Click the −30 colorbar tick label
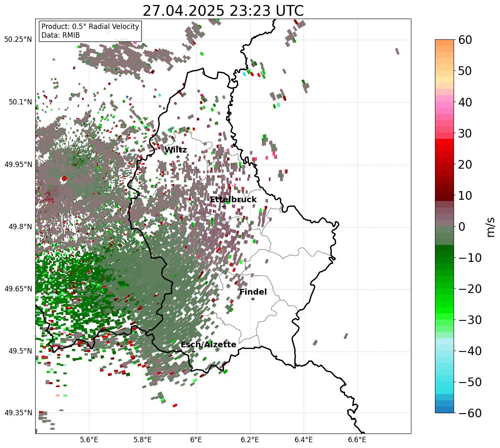The width and height of the screenshot is (500, 448). (x=470, y=320)
